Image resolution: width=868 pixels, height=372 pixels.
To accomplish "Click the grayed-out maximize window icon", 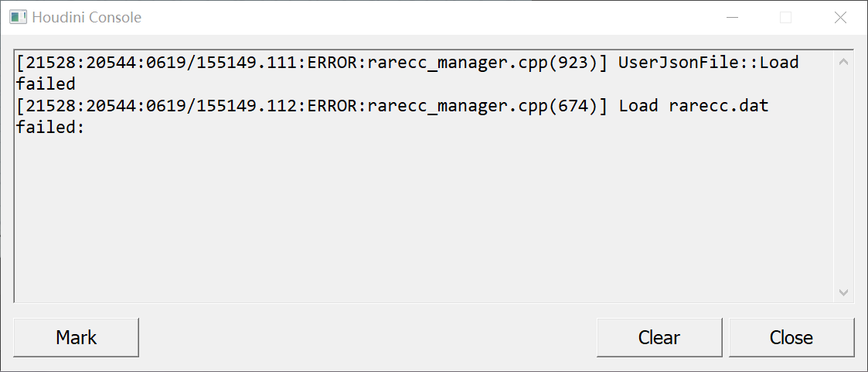I will [785, 18].
